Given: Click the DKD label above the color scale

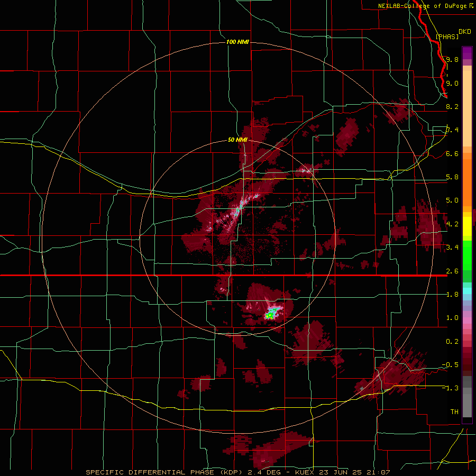Looking at the screenshot, I should click(x=465, y=32).
